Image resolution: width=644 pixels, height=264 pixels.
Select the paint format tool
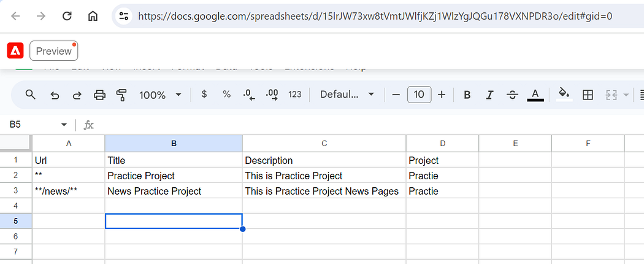click(x=121, y=95)
